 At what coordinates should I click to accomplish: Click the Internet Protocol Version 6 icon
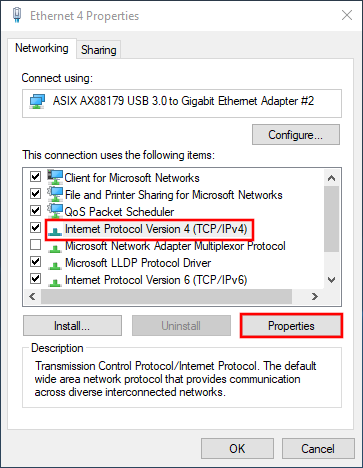point(55,282)
